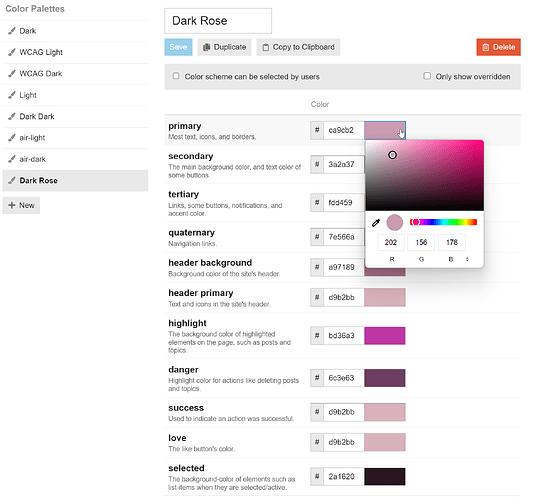This screenshot has width=560, height=500.
Task: Open the selected dark color swatch
Action: (x=385, y=477)
